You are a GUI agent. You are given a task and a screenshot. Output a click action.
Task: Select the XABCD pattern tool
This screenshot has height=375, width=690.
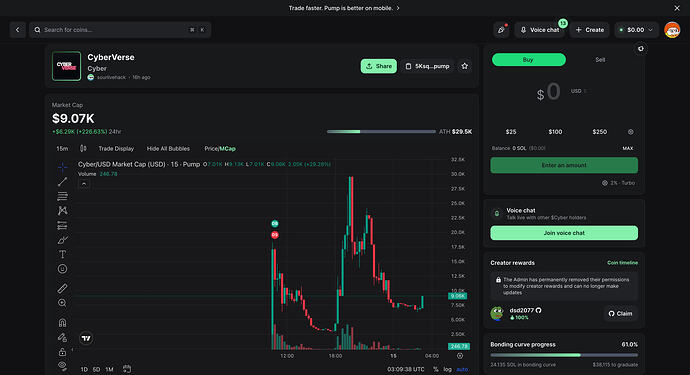coord(62,211)
